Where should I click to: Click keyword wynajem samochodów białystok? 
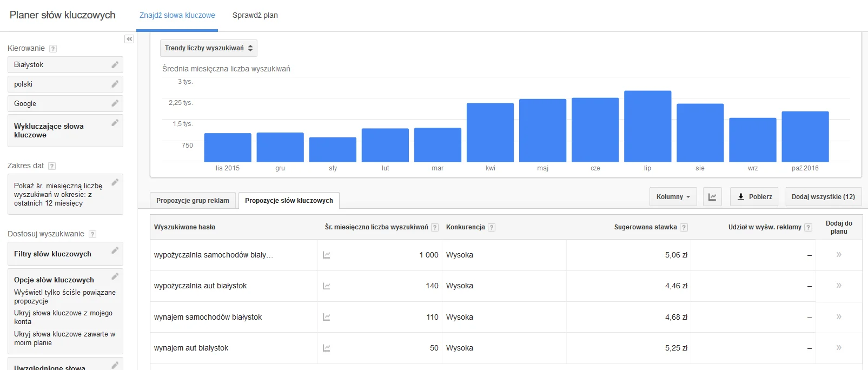coord(208,317)
